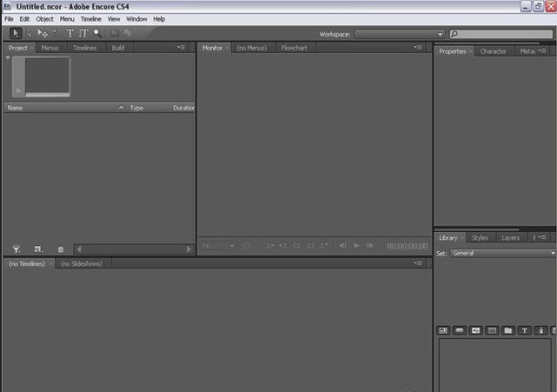Toggle text items filter in Library
Image resolution: width=557 pixels, height=392 pixels.
tap(525, 330)
